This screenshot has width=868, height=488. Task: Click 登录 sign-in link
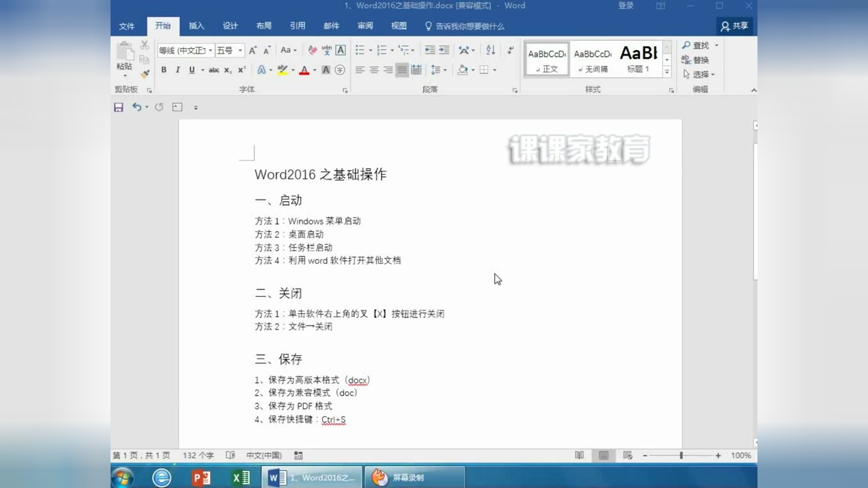pyautogui.click(x=626, y=5)
